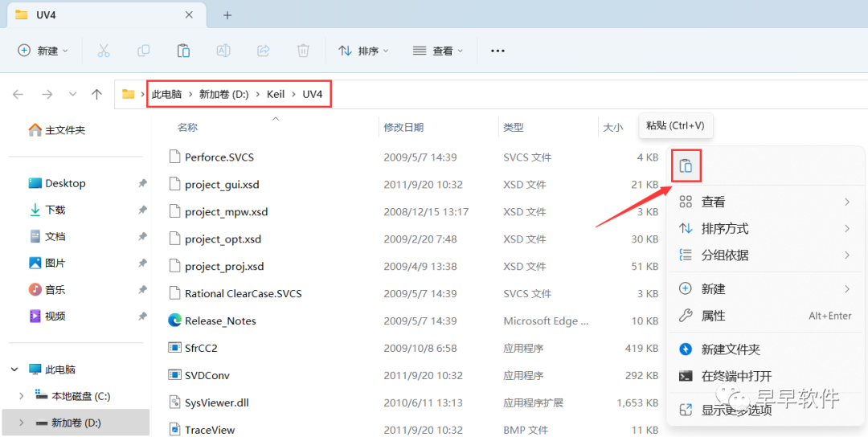
Task: Sort by 修改日期 column header
Action: (x=403, y=127)
